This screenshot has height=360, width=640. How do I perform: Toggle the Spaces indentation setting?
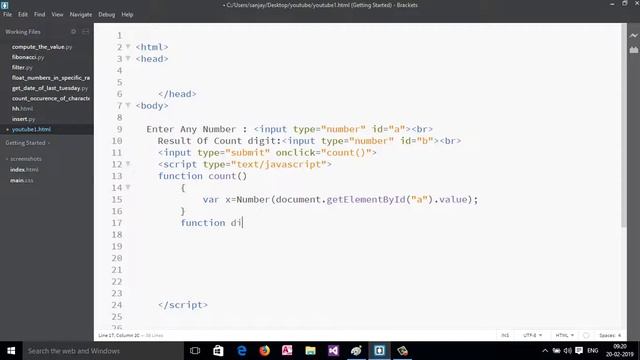click(x=607, y=335)
